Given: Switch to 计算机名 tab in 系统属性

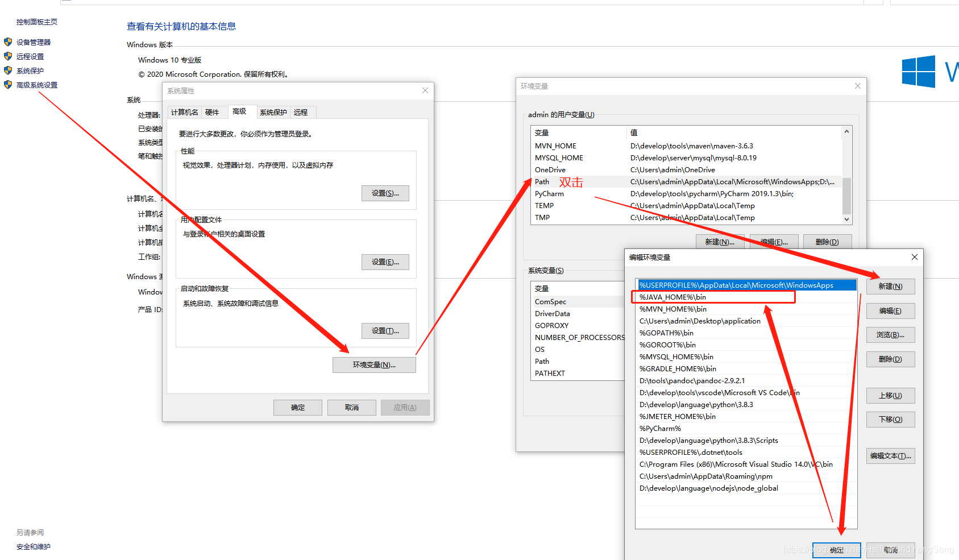Looking at the screenshot, I should click(185, 113).
